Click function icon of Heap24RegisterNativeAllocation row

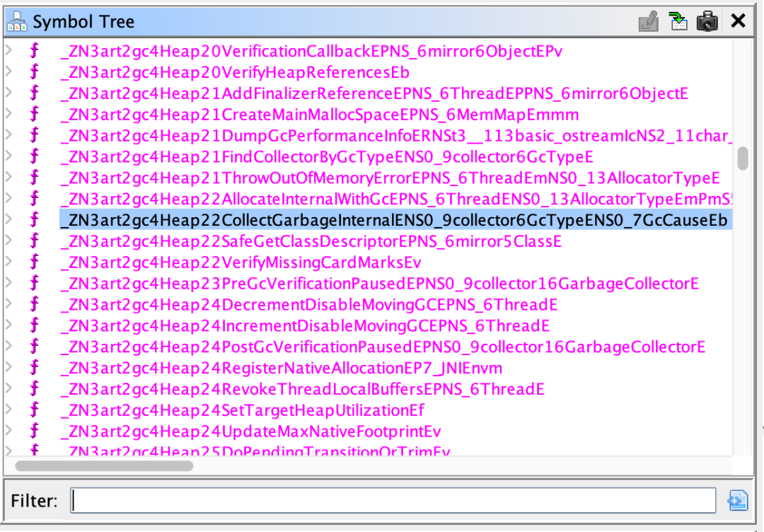(34, 367)
